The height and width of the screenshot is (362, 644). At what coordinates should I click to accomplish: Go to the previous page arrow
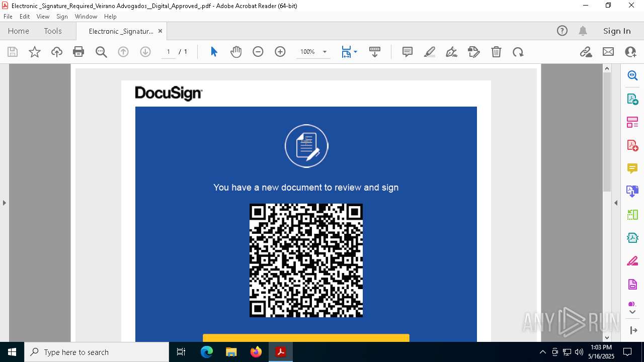point(123,52)
